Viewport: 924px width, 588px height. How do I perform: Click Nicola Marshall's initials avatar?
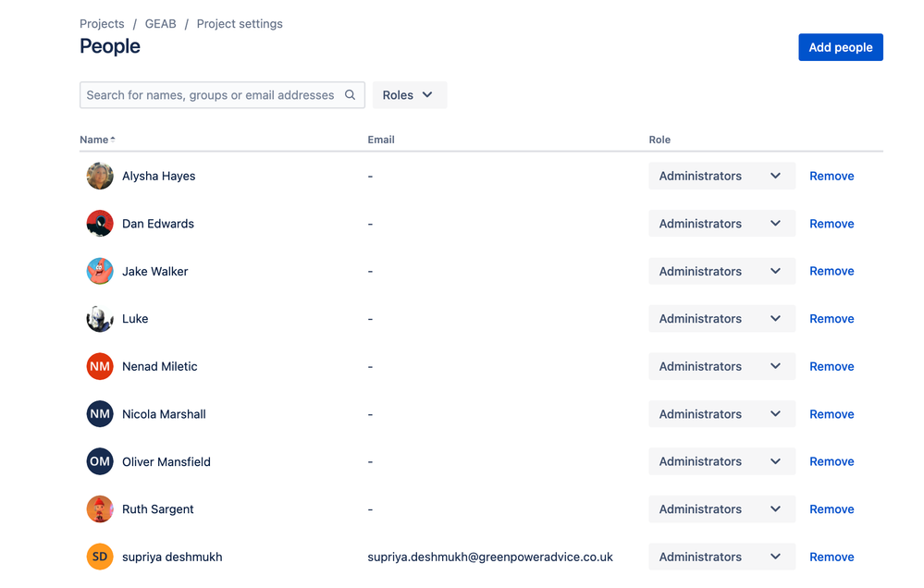tap(99, 413)
